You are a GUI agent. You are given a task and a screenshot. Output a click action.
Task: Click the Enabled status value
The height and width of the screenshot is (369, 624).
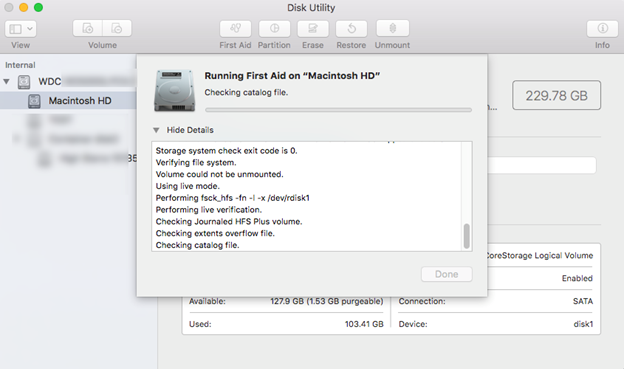(x=577, y=278)
